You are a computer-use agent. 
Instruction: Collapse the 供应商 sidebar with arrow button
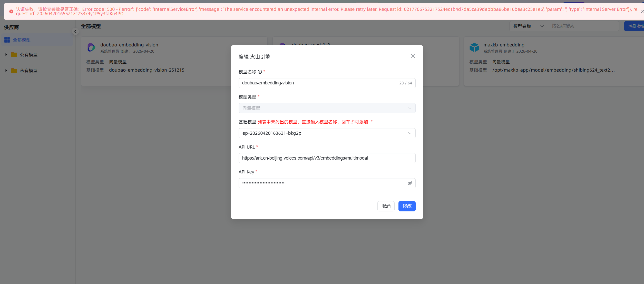tap(75, 32)
